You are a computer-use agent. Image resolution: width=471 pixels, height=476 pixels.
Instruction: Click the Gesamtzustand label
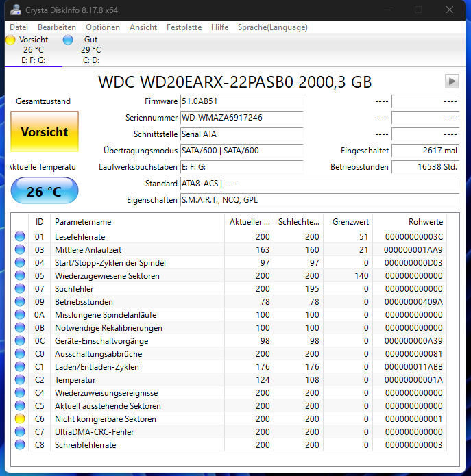[43, 101]
